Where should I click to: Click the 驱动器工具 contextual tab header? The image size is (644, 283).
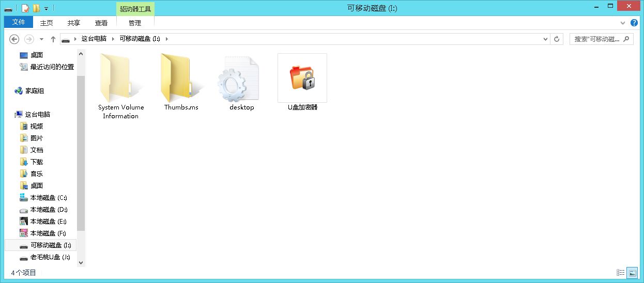(135, 9)
